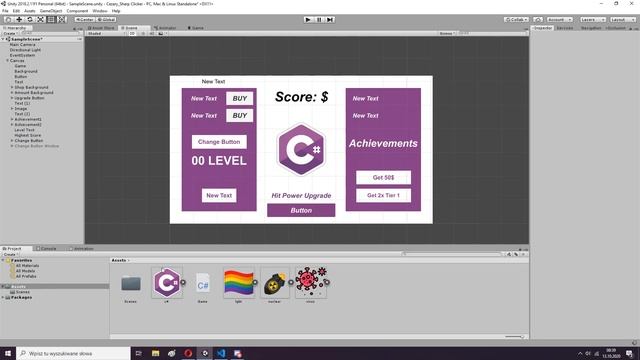Viewport: 640px width, 360px height.
Task: Click Get 50$ button in scene
Action: click(383, 178)
